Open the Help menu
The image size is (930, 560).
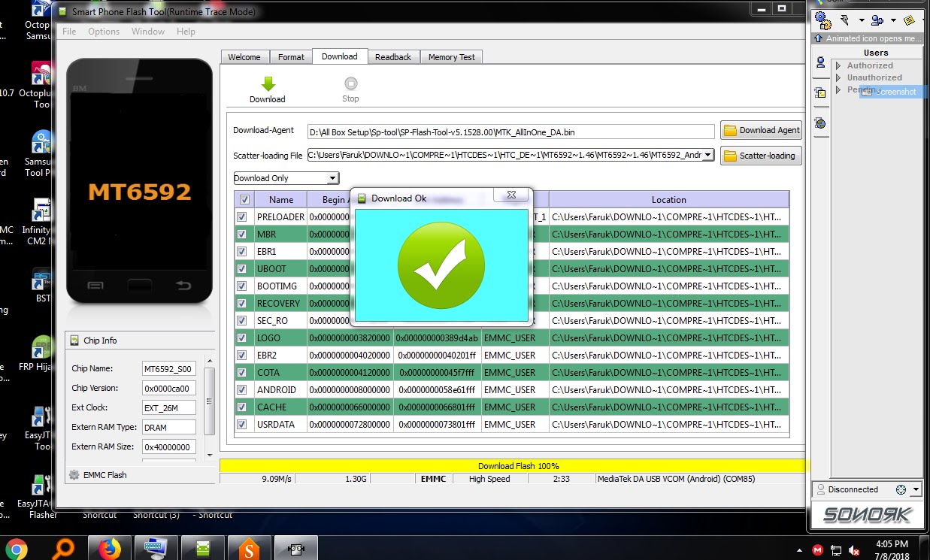click(186, 32)
